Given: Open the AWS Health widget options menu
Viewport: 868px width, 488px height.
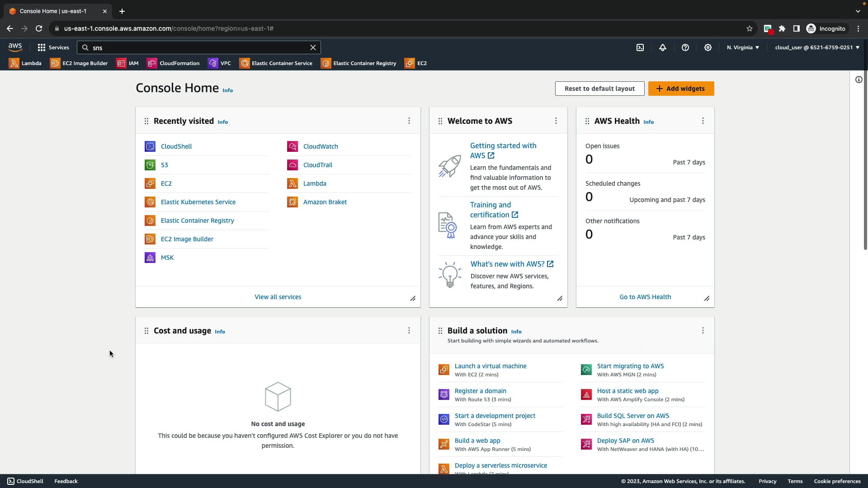Looking at the screenshot, I should pyautogui.click(x=703, y=121).
